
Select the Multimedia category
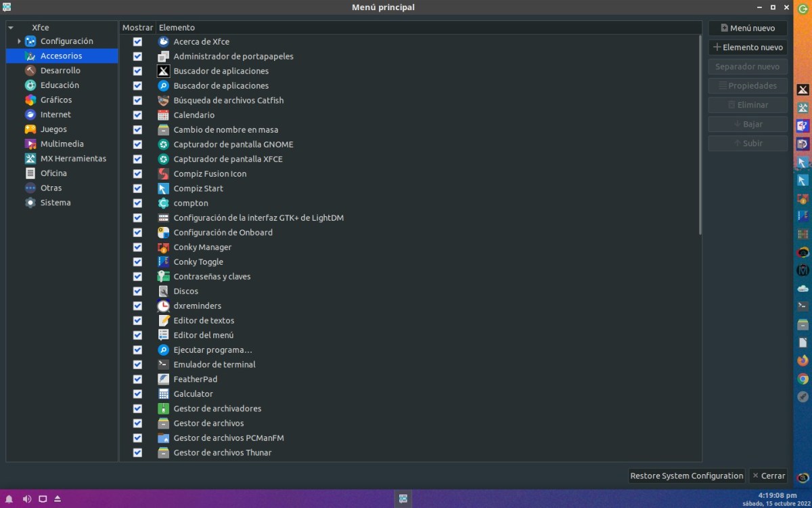click(62, 144)
